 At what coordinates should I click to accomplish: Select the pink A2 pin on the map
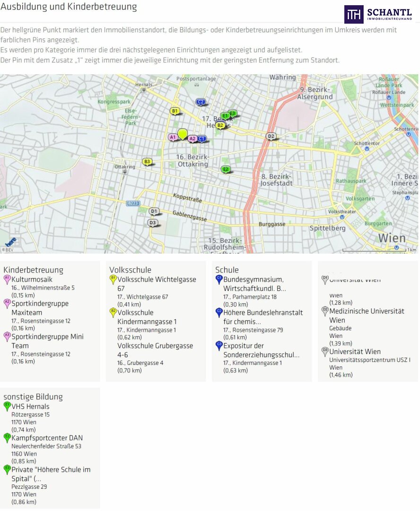[192, 139]
